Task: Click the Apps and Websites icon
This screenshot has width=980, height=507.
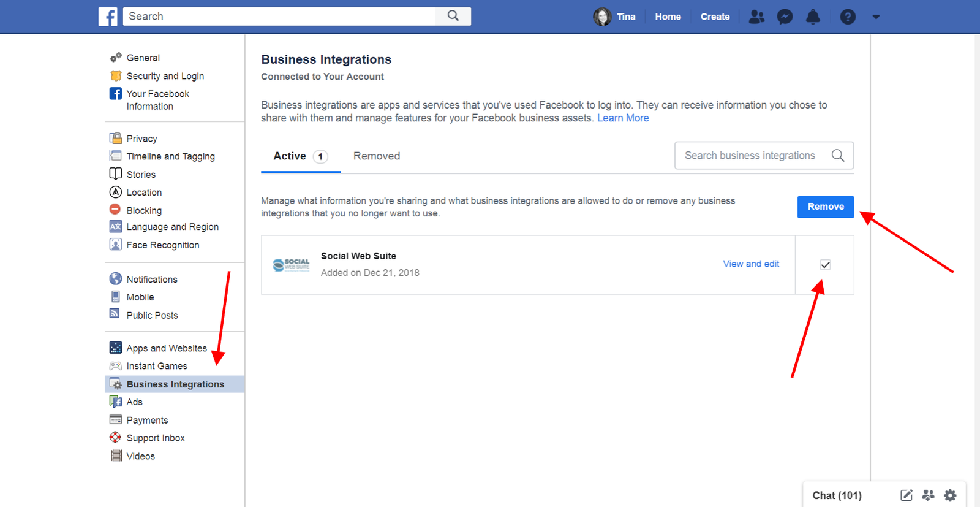Action: click(116, 348)
